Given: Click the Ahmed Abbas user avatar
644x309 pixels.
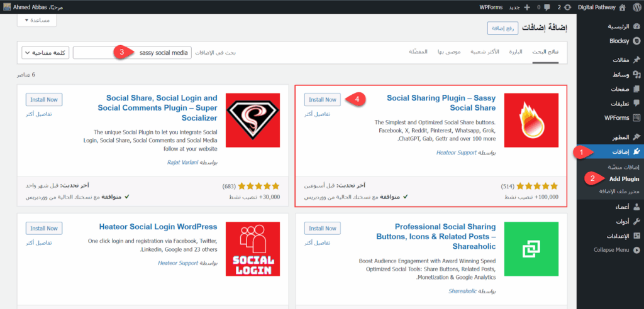Looking at the screenshot, I should [7, 7].
